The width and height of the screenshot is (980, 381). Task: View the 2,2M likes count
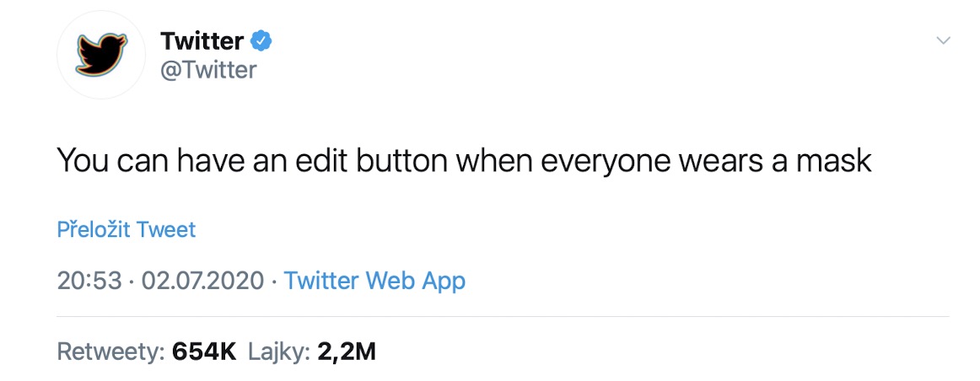pos(347,351)
